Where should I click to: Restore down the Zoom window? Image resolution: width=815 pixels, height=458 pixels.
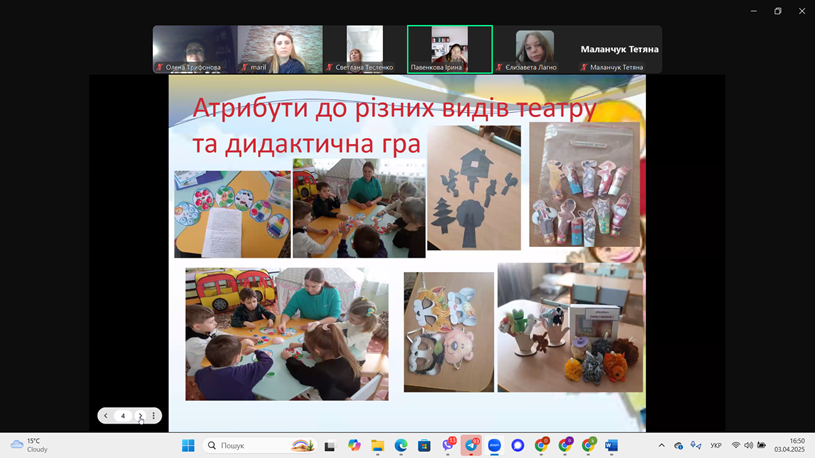pos(778,11)
